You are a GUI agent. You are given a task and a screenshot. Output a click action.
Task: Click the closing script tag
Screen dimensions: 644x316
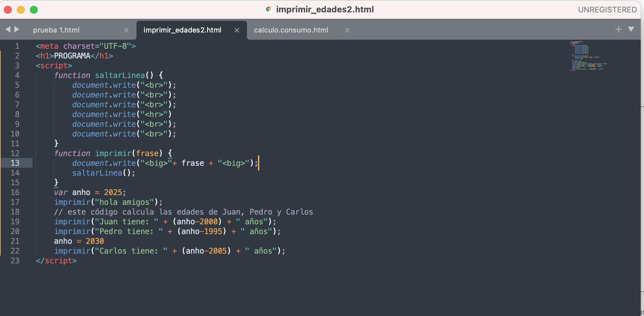point(56,260)
